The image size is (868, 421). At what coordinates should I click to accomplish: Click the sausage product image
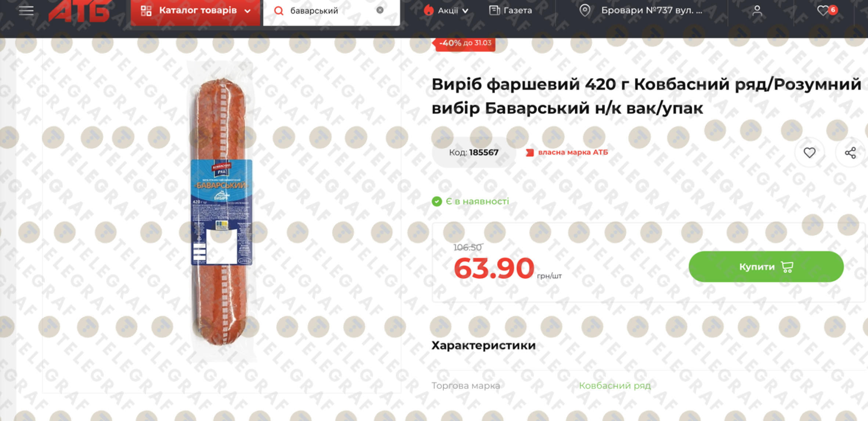[x=221, y=212]
